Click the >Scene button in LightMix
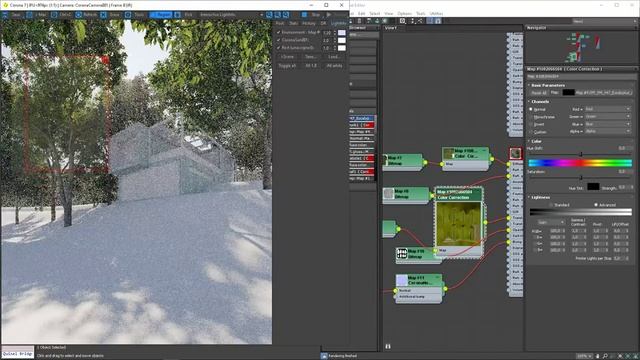 [288, 57]
